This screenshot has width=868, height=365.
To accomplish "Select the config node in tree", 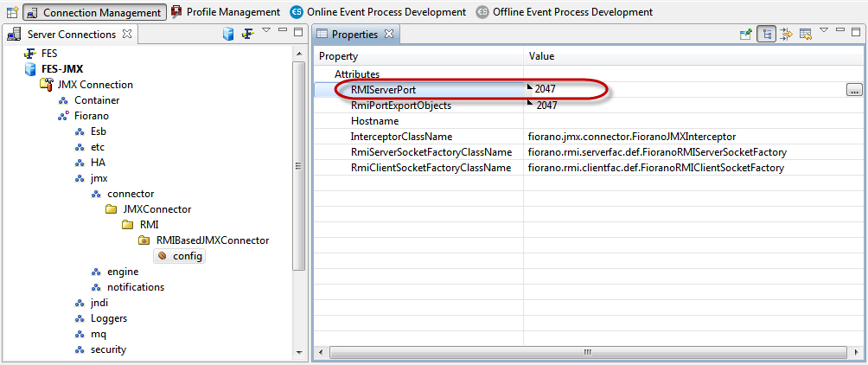I will tap(187, 256).
